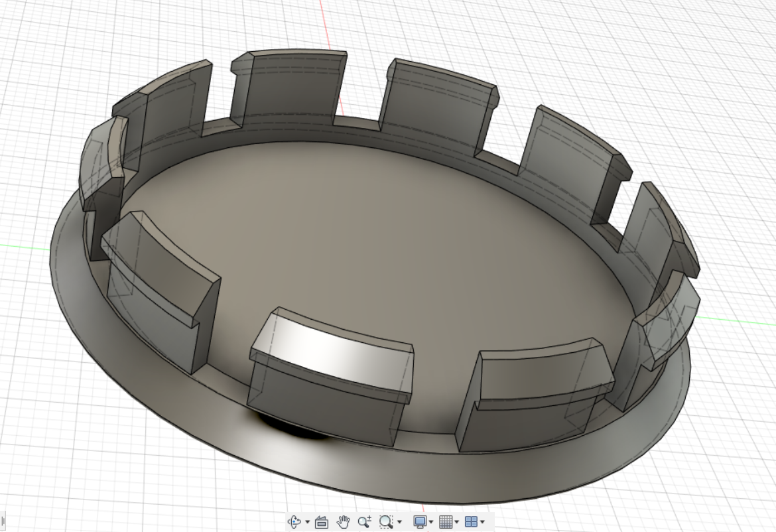Activate the Pan hand tool
Viewport: 776px width, 532px height.
click(x=343, y=522)
